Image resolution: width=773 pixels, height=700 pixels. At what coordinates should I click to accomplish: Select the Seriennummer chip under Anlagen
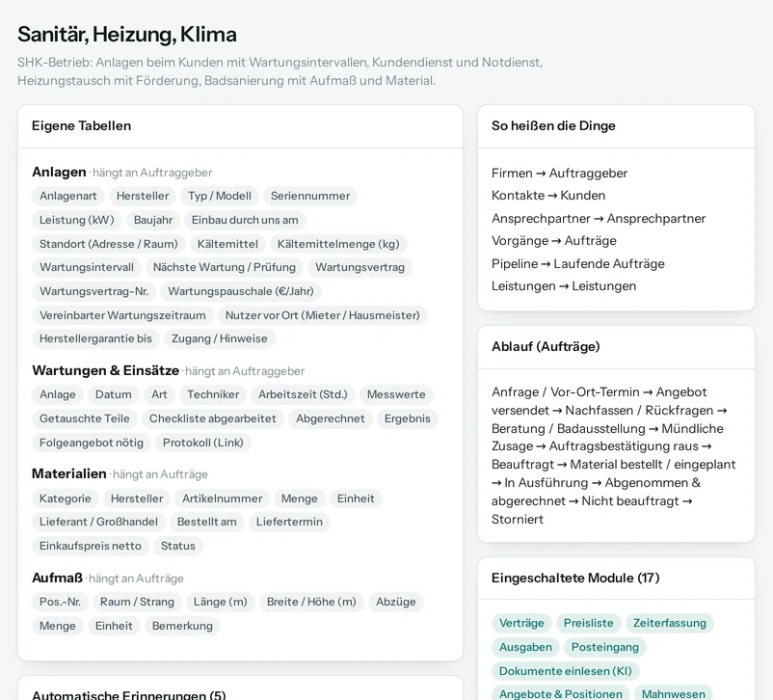point(310,196)
